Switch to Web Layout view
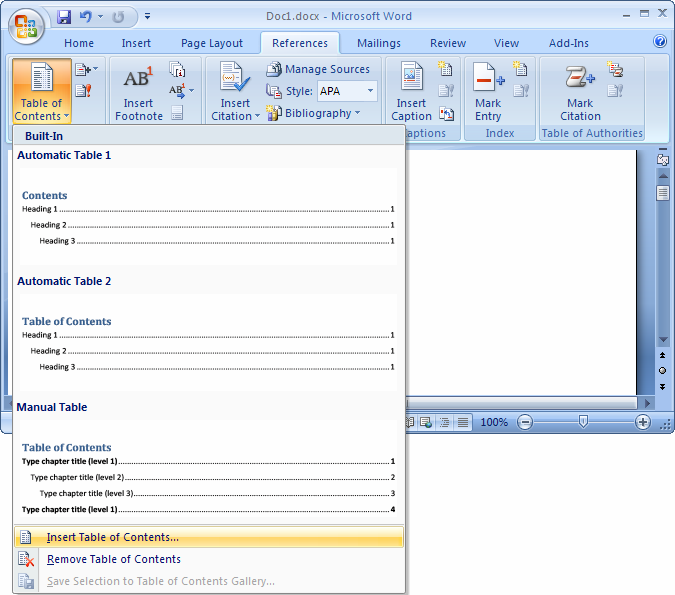675x595 pixels. 426,422
